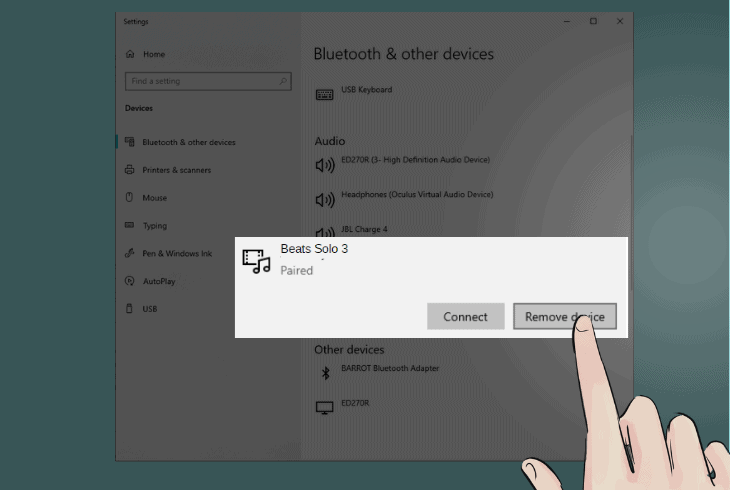The width and height of the screenshot is (730, 490).
Task: Click speaker icon beside ED270R audio device
Action: pyautogui.click(x=325, y=165)
